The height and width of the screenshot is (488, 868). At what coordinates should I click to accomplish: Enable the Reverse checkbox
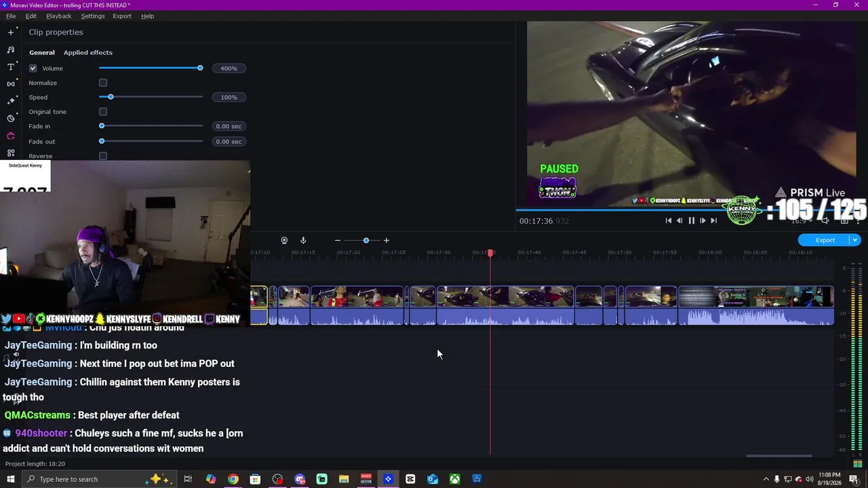coord(103,156)
